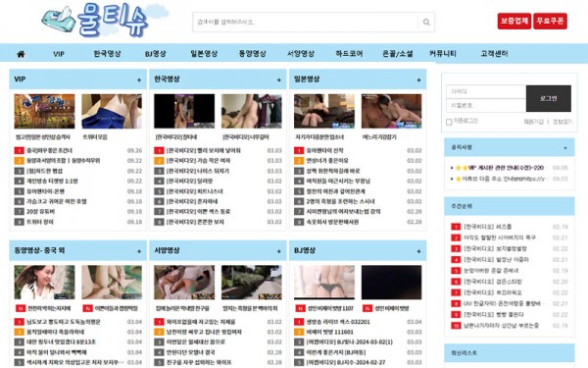
Task: Open the 커뮤니티 menu
Action: [443, 54]
